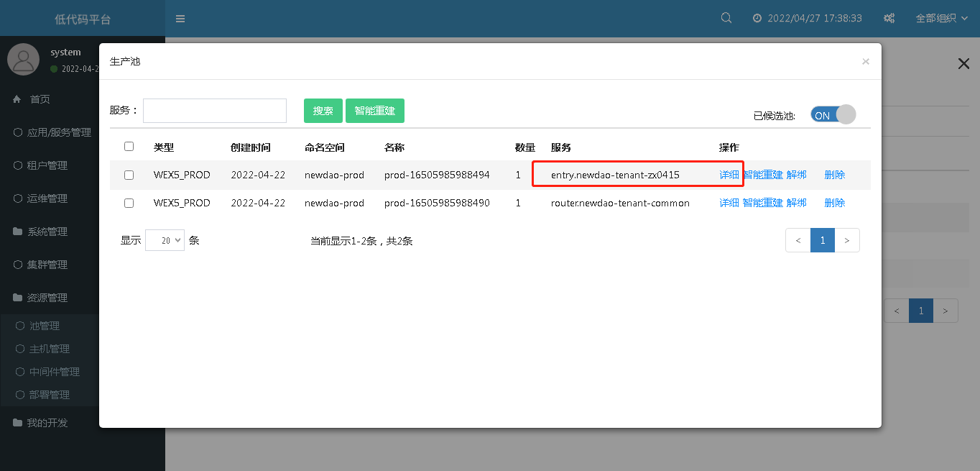The height and width of the screenshot is (471, 980).
Task: Expand 资源管理 in the sidebar
Action: pos(47,298)
